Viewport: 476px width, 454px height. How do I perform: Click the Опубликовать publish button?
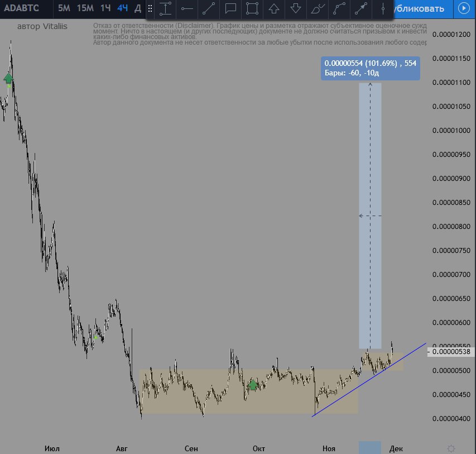click(x=422, y=8)
